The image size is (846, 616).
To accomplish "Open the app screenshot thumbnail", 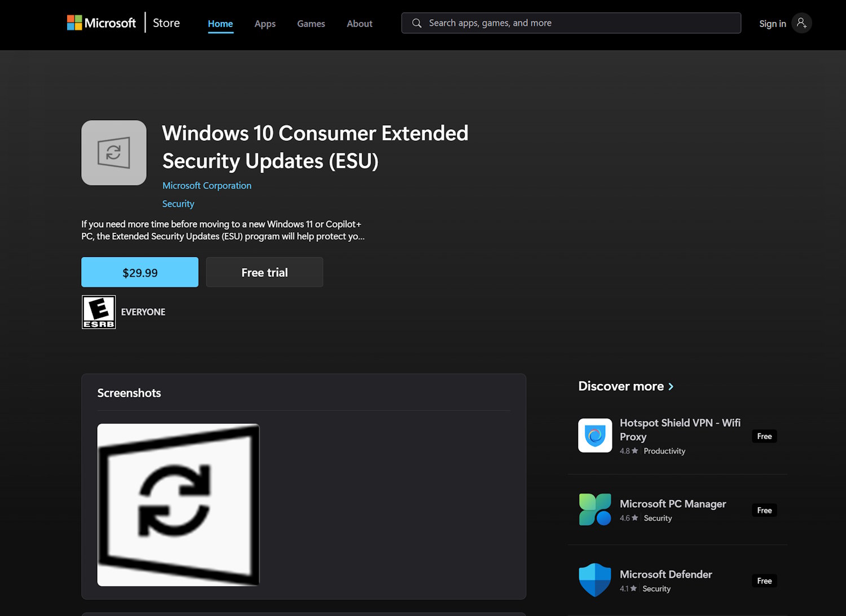I will pos(178,504).
